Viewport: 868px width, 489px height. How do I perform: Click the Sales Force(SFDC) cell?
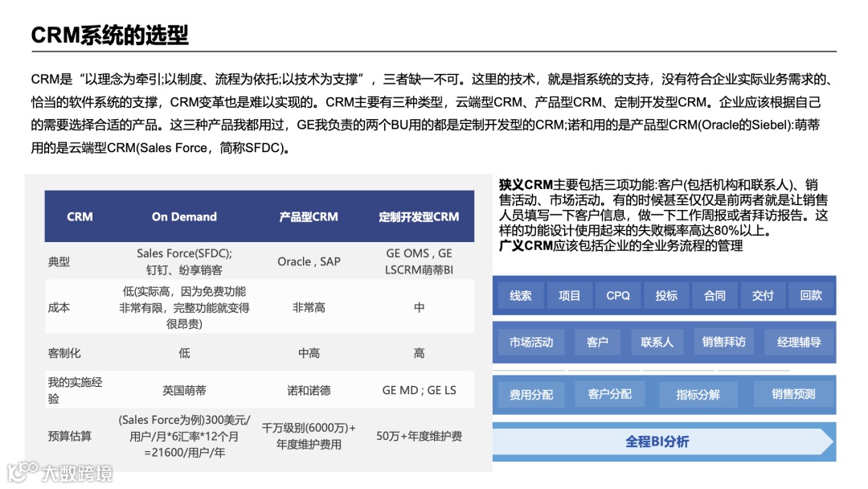click(184, 261)
